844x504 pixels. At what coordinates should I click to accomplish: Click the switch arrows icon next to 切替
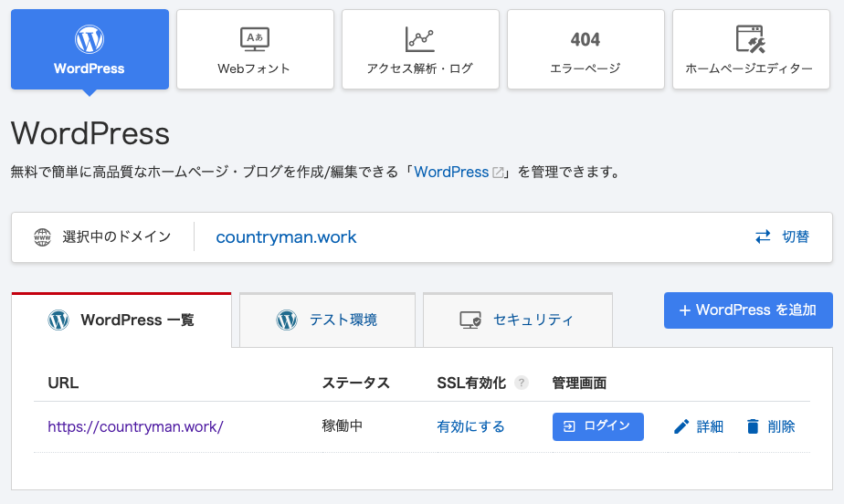click(763, 236)
